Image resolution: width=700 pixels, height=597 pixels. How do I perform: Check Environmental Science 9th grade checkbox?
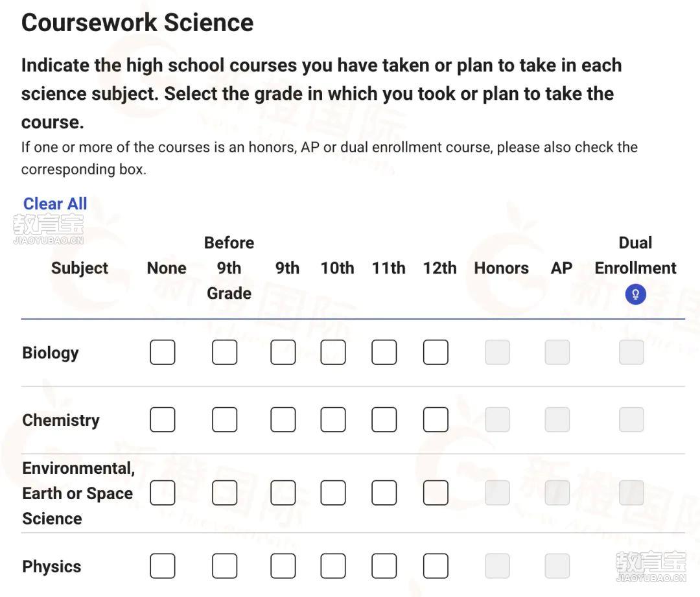[283, 493]
